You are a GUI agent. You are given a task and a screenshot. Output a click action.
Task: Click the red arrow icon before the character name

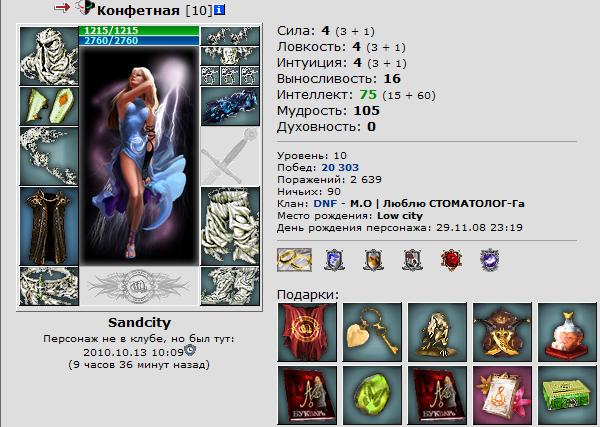62,7
